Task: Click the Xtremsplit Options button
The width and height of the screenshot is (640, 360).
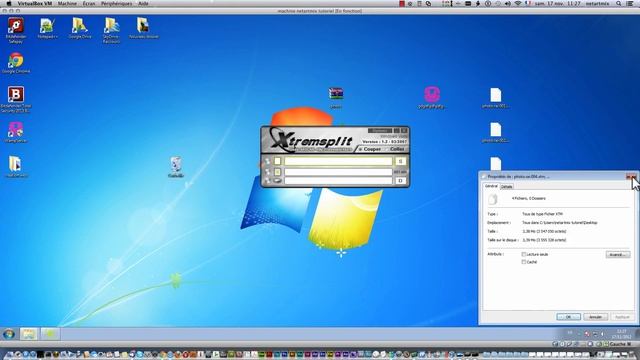Action: coord(380,131)
